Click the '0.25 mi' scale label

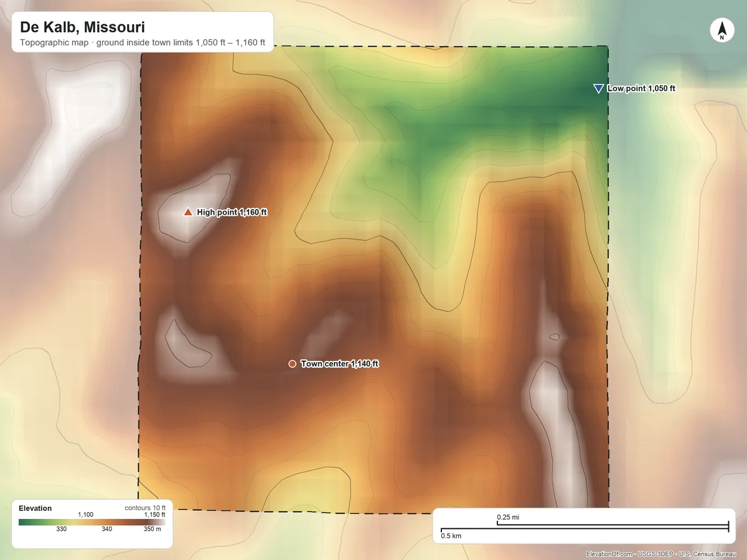click(x=508, y=517)
